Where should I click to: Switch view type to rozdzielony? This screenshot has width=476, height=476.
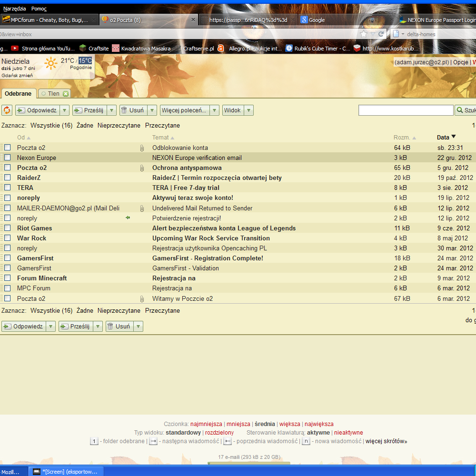tap(219, 433)
